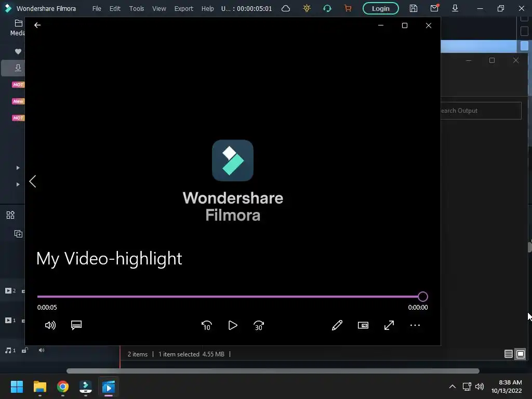Viewport: 532px width, 399px height.
Task: Open File Explorer from taskbar
Action: 39,387
